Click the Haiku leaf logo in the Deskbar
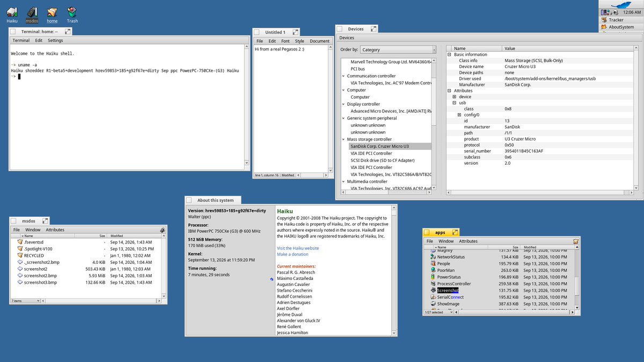The image size is (644, 362). point(621,5)
